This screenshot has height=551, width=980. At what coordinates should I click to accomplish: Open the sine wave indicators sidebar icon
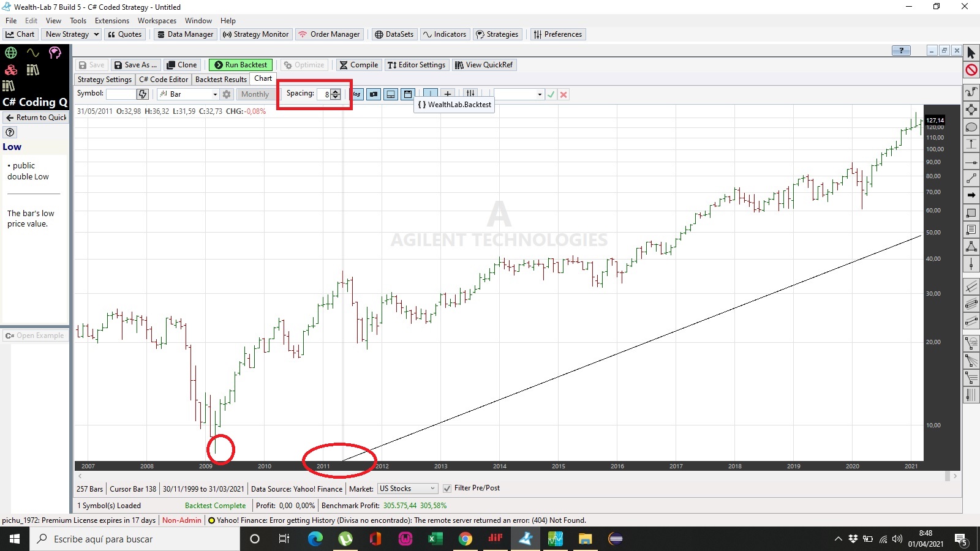(x=32, y=53)
